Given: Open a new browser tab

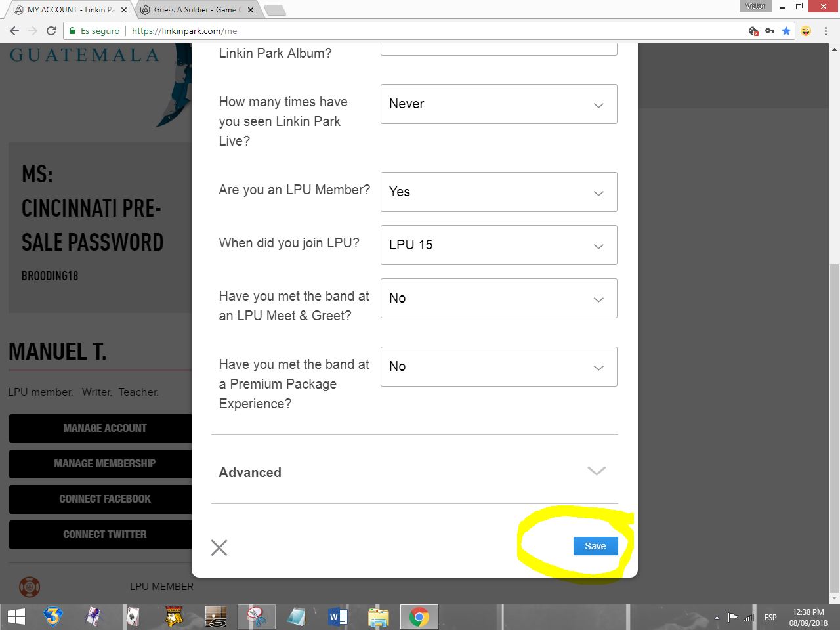Looking at the screenshot, I should coord(274,10).
